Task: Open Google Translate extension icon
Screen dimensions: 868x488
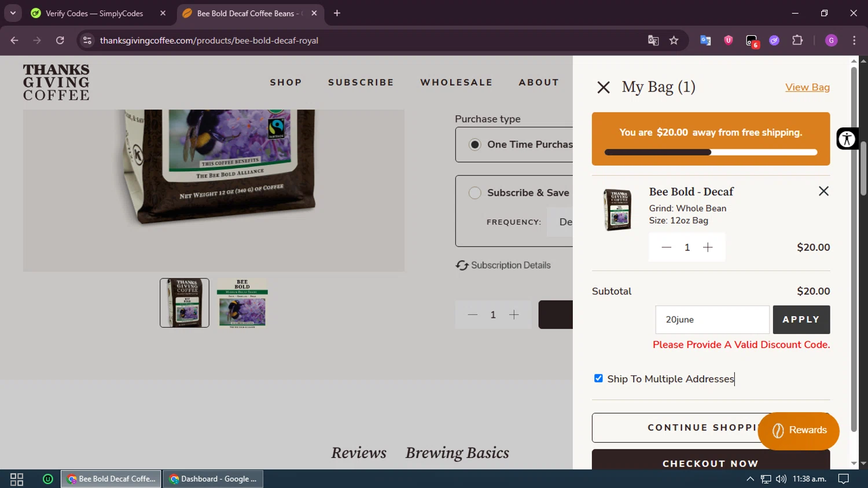Action: pos(705,41)
